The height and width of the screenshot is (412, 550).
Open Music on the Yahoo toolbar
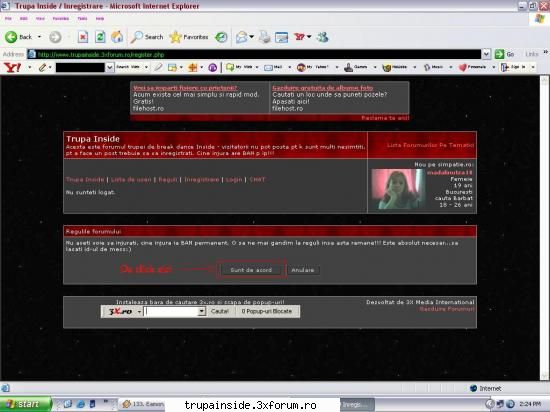click(x=434, y=67)
